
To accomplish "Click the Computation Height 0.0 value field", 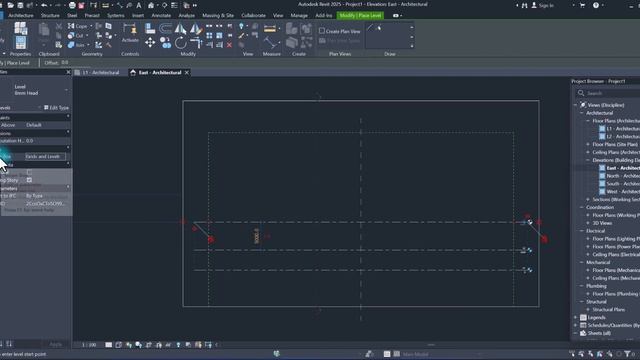I will tap(47, 141).
